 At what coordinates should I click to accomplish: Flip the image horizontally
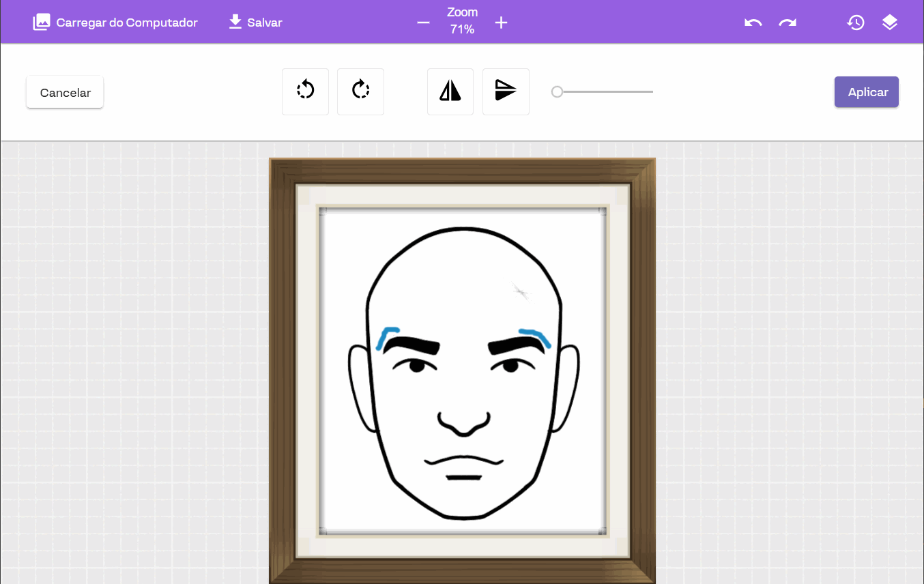click(x=450, y=91)
